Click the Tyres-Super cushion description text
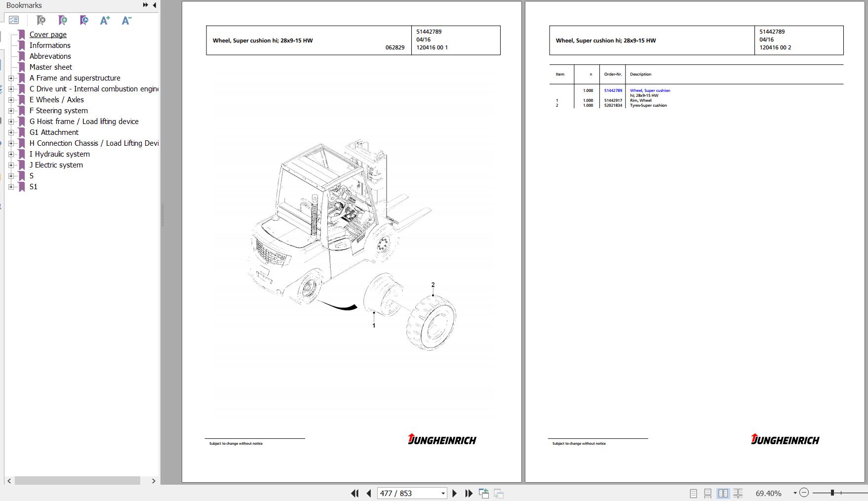 tap(648, 105)
